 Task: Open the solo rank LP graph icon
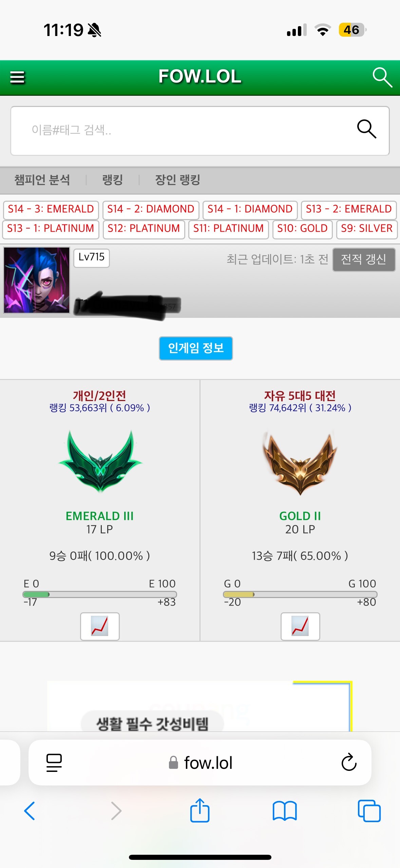[x=100, y=626]
